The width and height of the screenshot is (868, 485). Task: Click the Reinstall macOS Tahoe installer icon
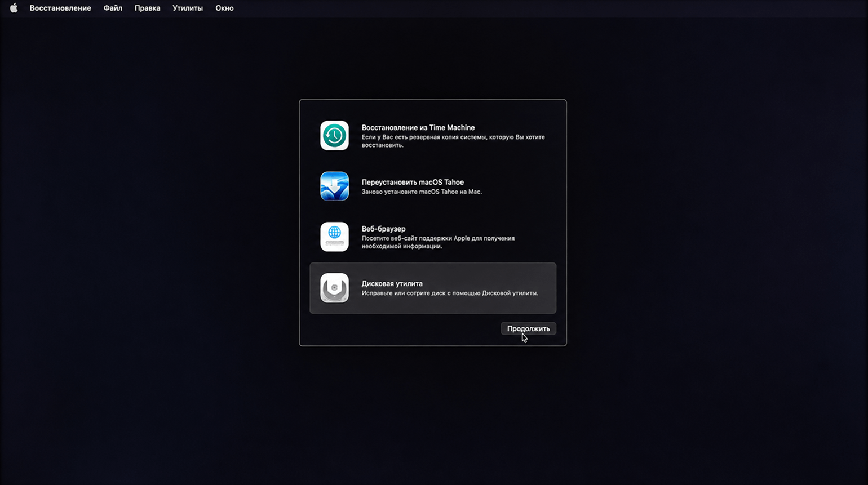point(334,186)
